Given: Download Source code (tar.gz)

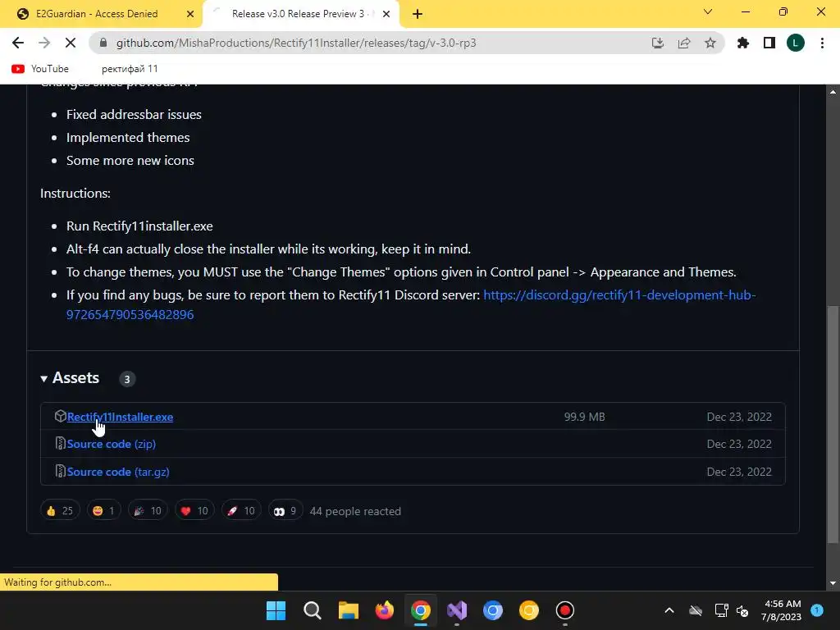Looking at the screenshot, I should (x=118, y=472).
